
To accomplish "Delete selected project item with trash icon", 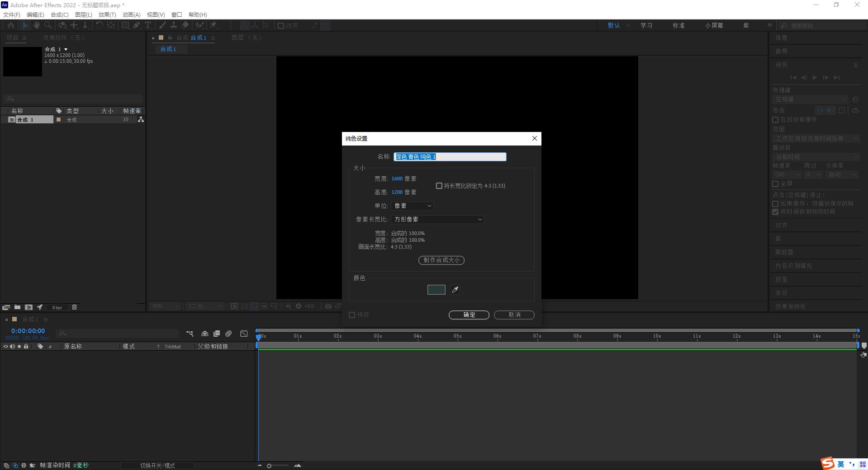I will point(74,307).
